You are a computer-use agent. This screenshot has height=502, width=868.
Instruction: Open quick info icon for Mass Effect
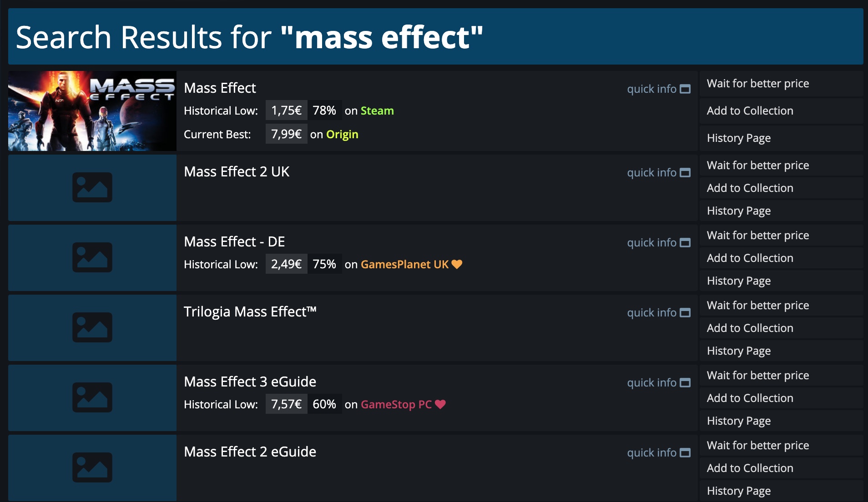click(x=685, y=89)
